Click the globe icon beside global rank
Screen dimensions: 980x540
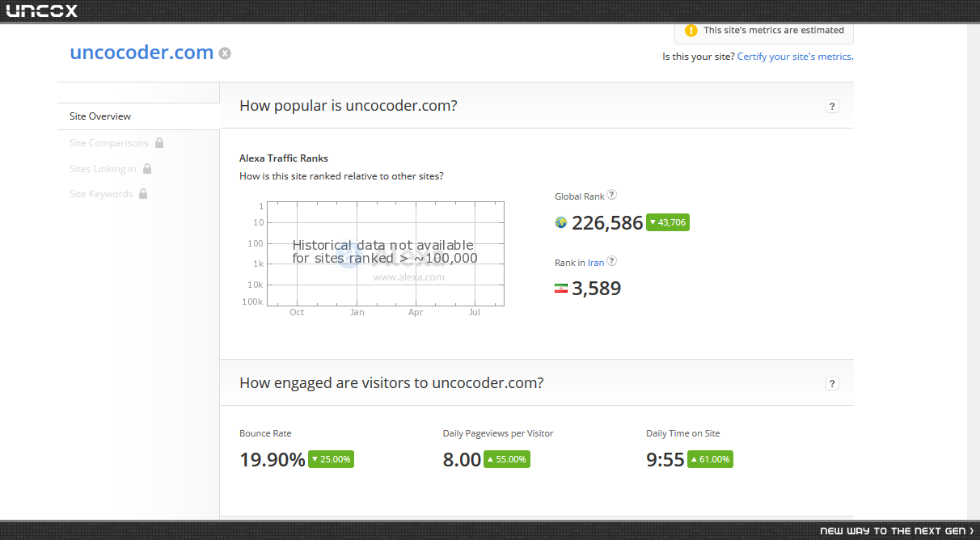pos(560,222)
